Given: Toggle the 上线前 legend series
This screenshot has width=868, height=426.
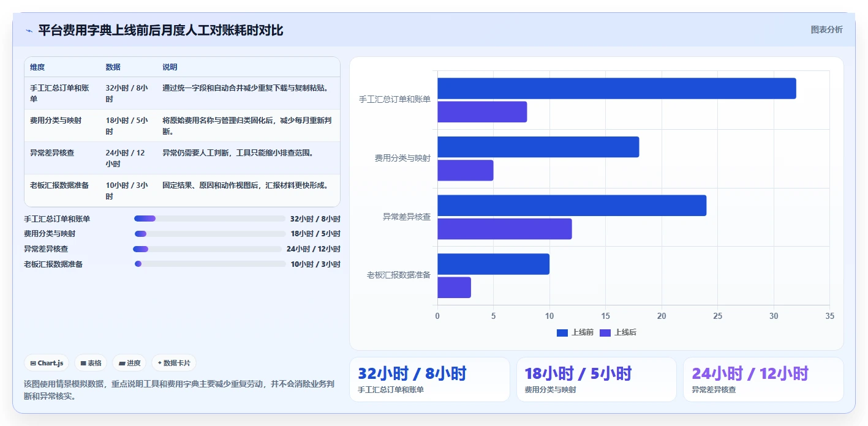Looking at the screenshot, I should click(x=575, y=332).
